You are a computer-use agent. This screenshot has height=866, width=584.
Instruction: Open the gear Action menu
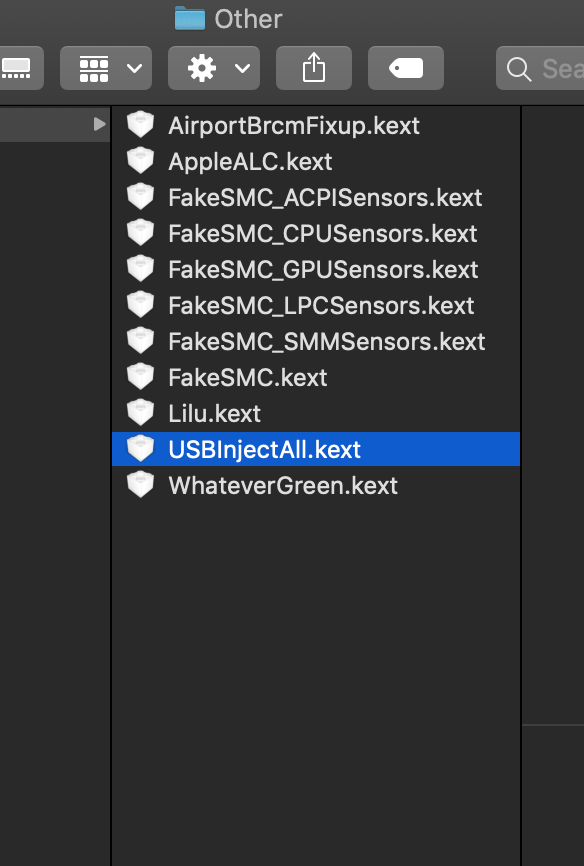click(x=214, y=68)
